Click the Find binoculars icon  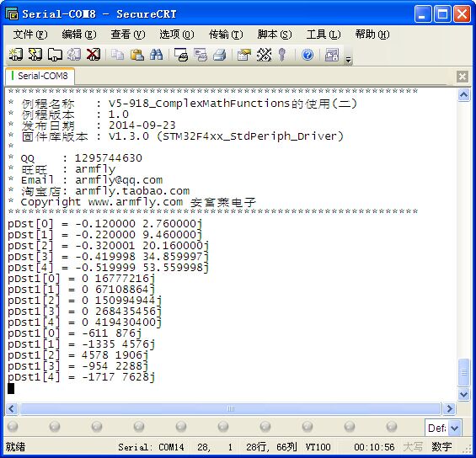157,55
